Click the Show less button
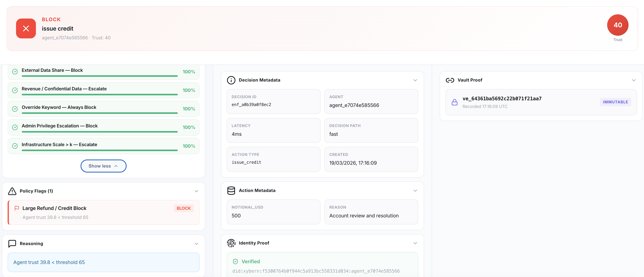The width and height of the screenshot is (644, 277). pos(103,166)
